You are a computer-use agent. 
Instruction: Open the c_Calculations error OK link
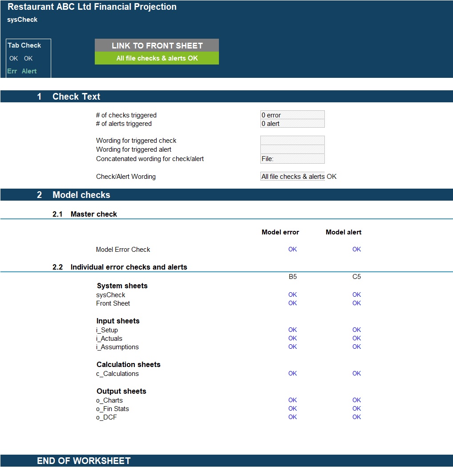click(293, 373)
